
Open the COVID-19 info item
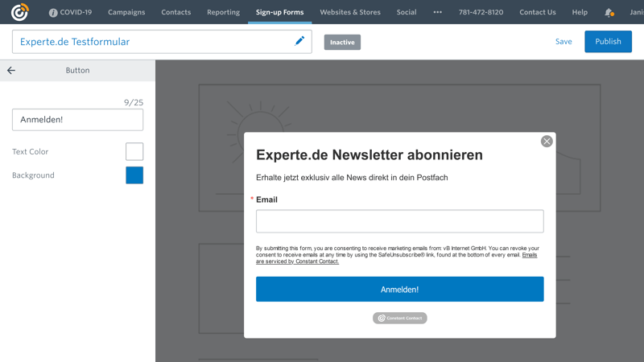[70, 12]
